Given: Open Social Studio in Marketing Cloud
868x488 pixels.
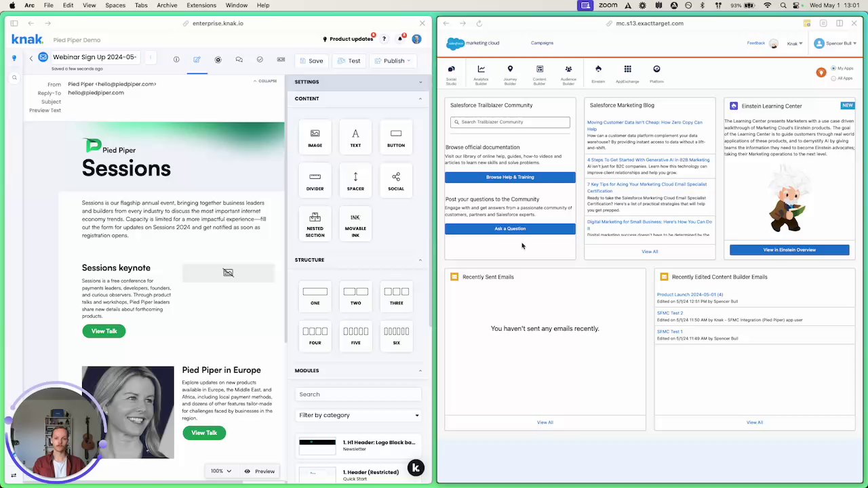Looking at the screenshot, I should point(451,75).
